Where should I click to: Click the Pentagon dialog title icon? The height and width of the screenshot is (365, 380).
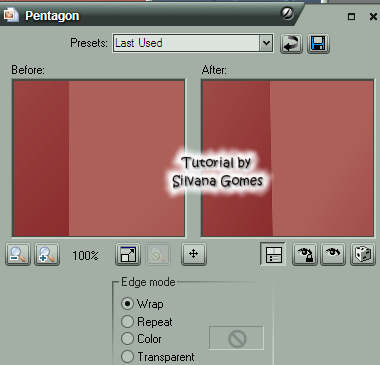click(x=11, y=15)
